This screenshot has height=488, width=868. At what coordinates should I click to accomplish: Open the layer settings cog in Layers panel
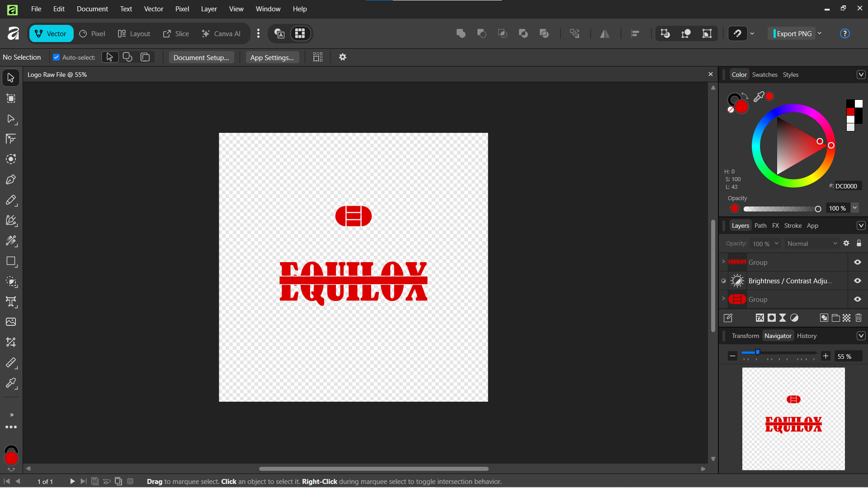click(x=846, y=243)
